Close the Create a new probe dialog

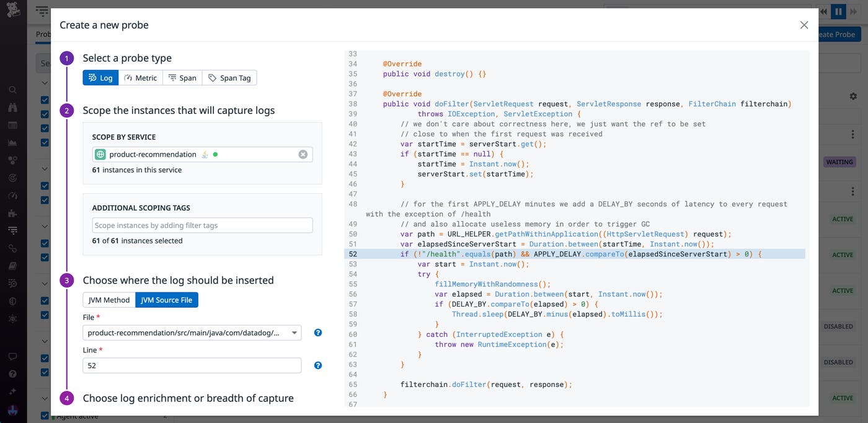coord(804,25)
